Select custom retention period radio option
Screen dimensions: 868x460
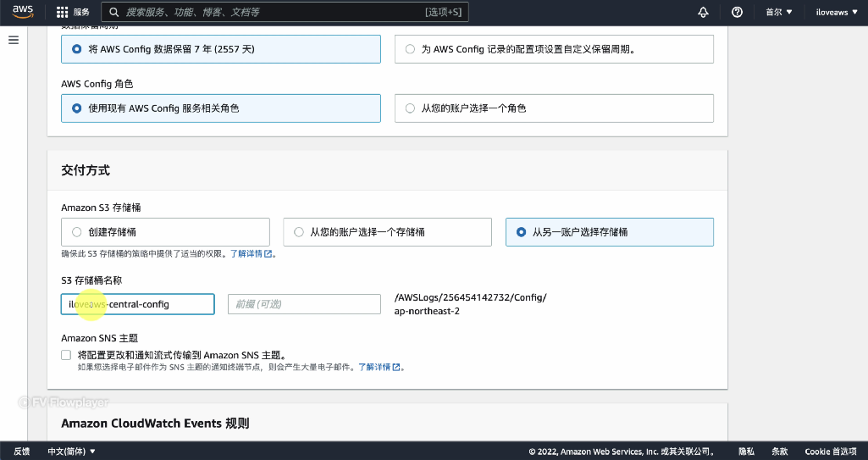point(554,49)
